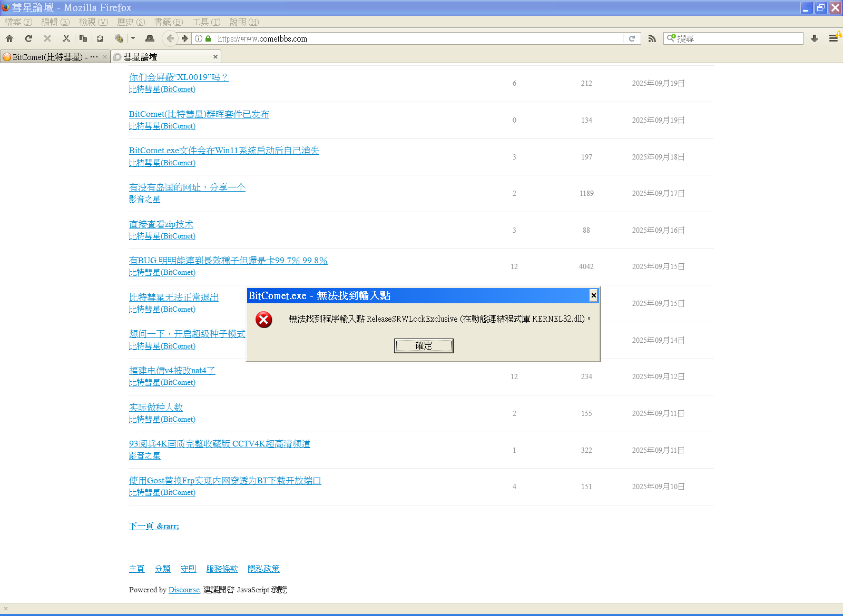Follow the 下一頁 next page link
This screenshot has width=843, height=616.
tap(154, 526)
